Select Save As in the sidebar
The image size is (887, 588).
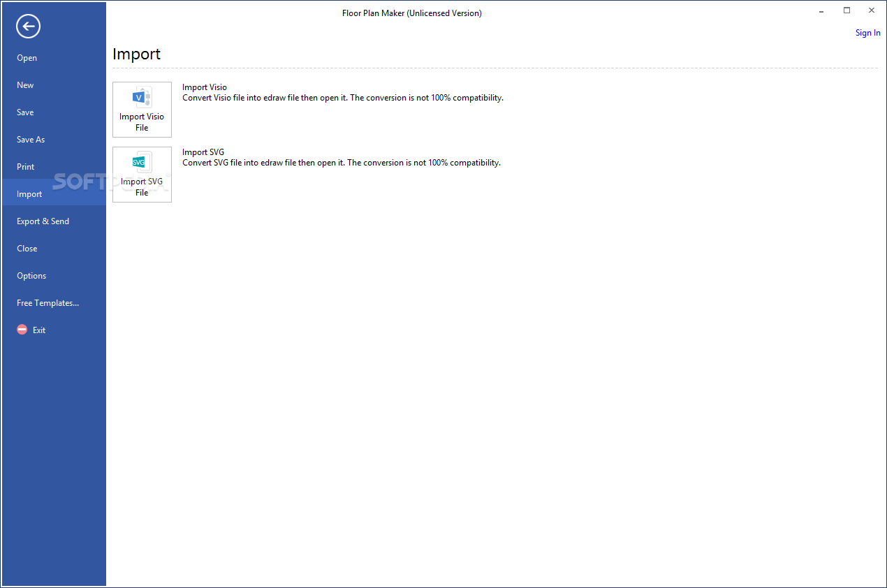[54, 140]
